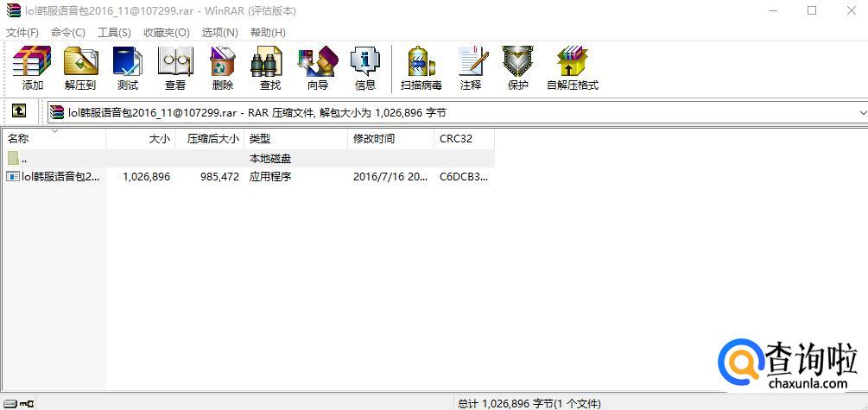Viewport: 868px width, 410px height.
Task: Launch the Wizard (向导) tool
Action: click(x=318, y=68)
